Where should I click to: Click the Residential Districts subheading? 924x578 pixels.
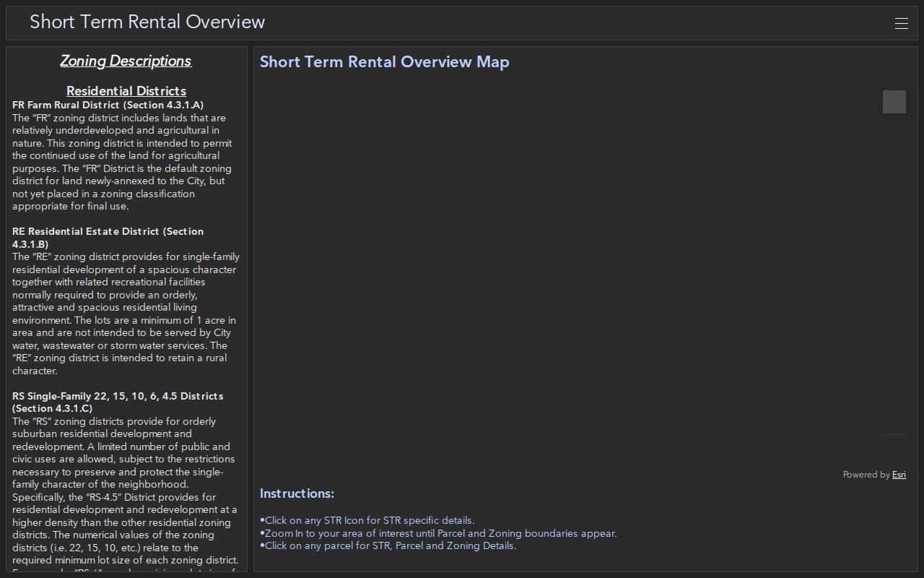click(x=126, y=91)
